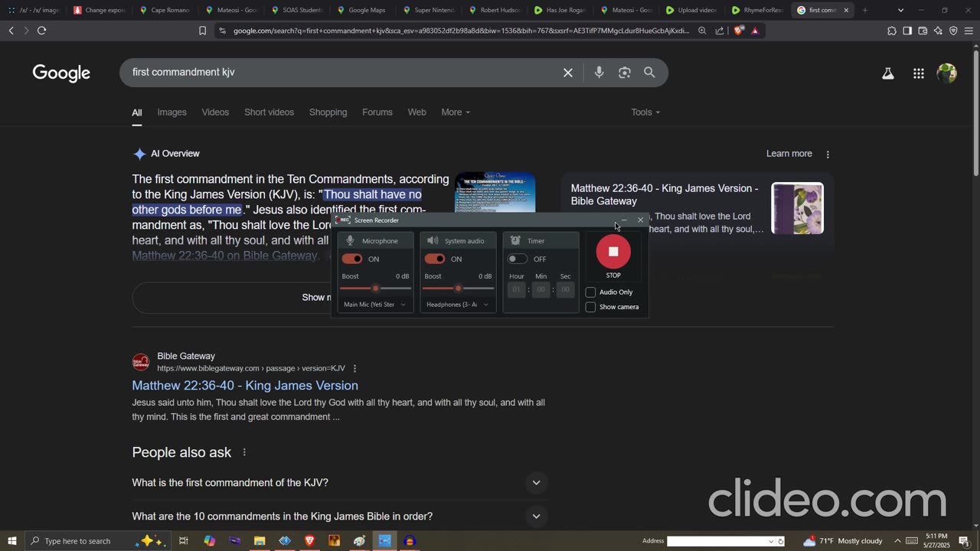Expand 'What is the first commandment of the KJV?'

pyautogui.click(x=340, y=483)
